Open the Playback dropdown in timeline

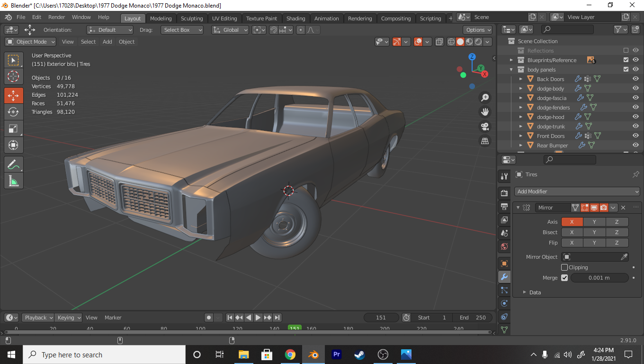(37, 318)
